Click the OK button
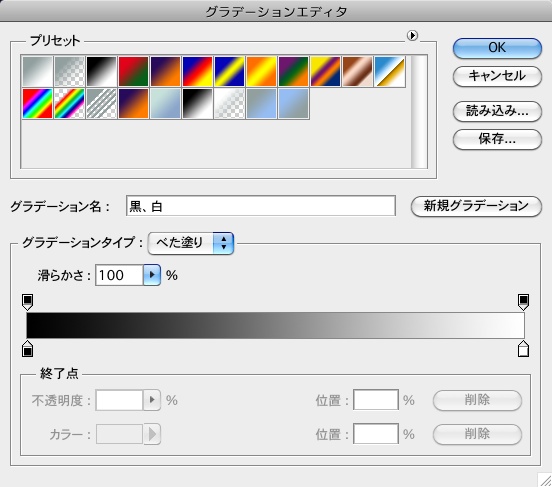 497,48
